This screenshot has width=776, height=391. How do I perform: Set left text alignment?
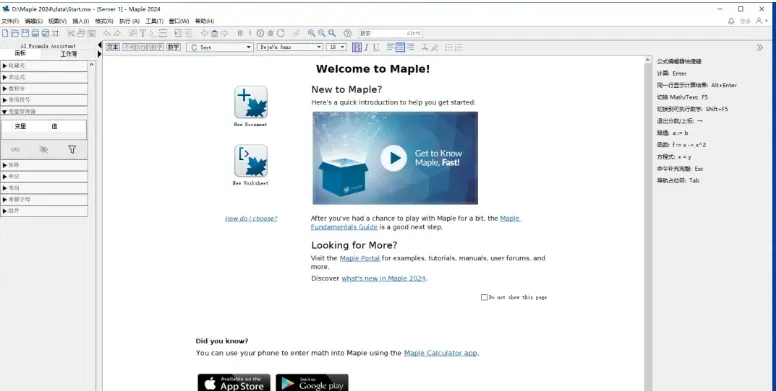pyautogui.click(x=390, y=47)
